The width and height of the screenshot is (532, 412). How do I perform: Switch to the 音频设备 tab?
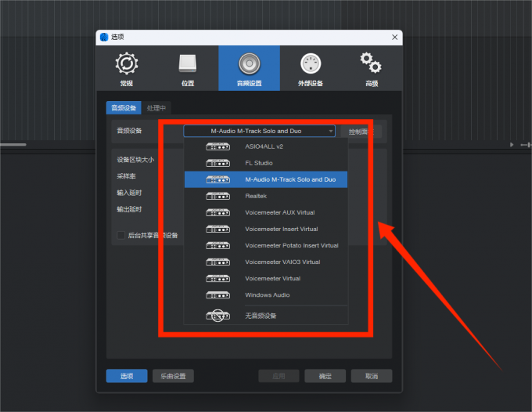[x=124, y=108]
